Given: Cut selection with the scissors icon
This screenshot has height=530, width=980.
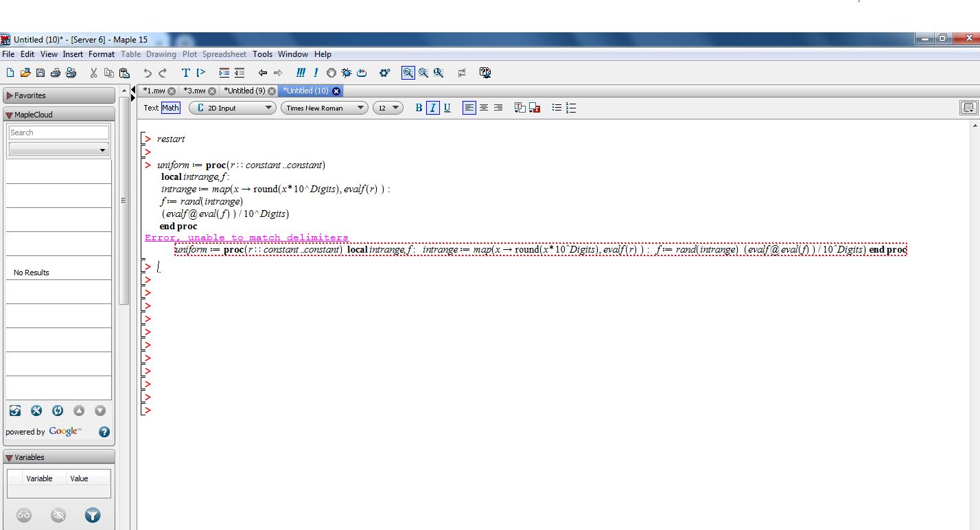Looking at the screenshot, I should pos(93,73).
